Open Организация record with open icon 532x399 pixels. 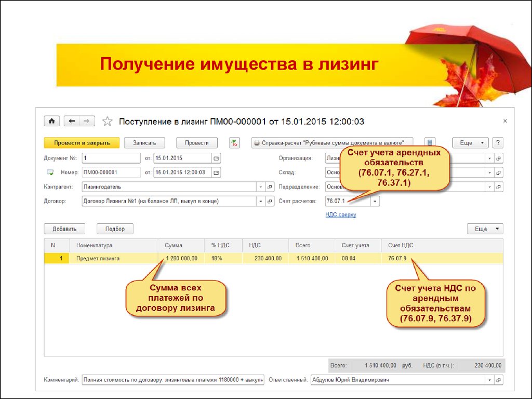pos(498,158)
